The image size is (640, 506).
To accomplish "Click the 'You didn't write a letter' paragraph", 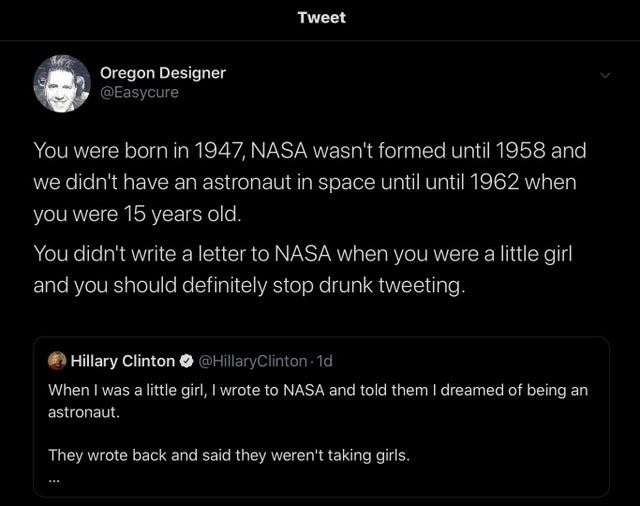I will coord(300,254).
